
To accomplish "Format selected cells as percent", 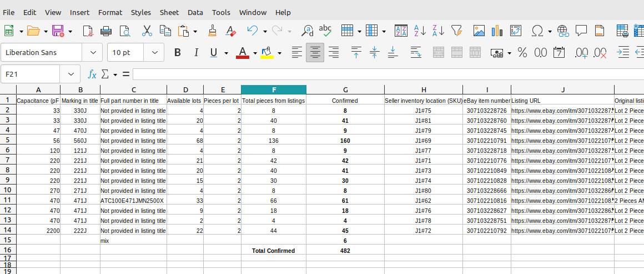I will point(522,53).
